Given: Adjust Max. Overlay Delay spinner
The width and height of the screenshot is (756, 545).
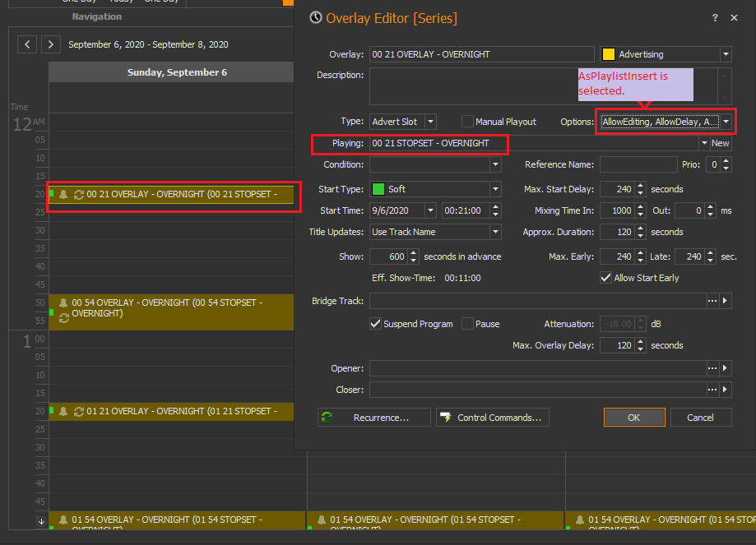Looking at the screenshot, I should [x=640, y=345].
